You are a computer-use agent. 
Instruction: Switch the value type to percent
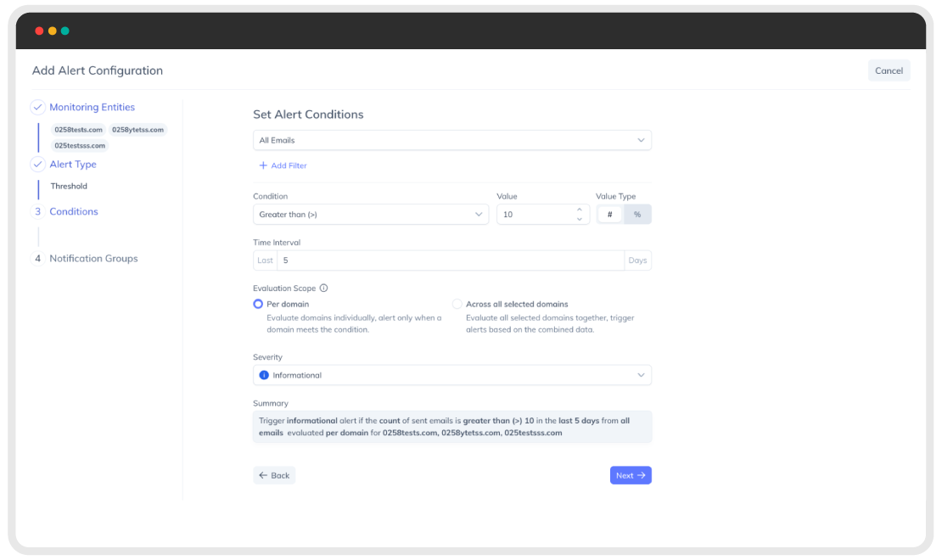click(x=637, y=215)
